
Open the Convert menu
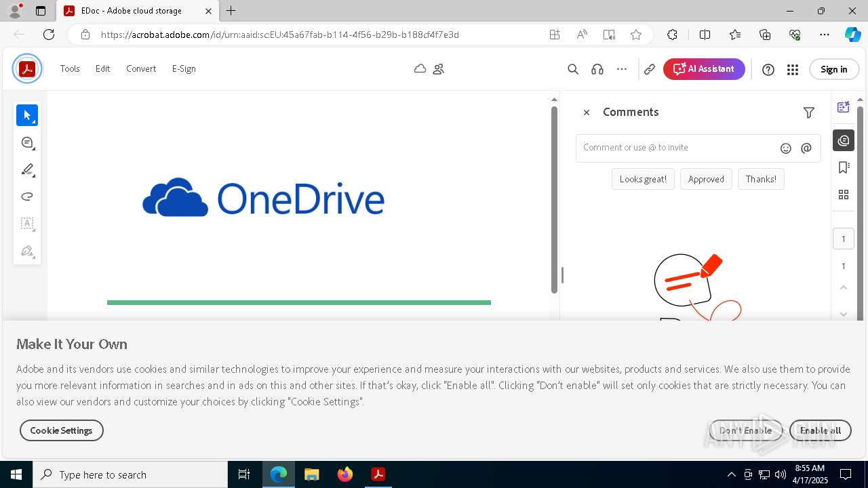(x=141, y=68)
